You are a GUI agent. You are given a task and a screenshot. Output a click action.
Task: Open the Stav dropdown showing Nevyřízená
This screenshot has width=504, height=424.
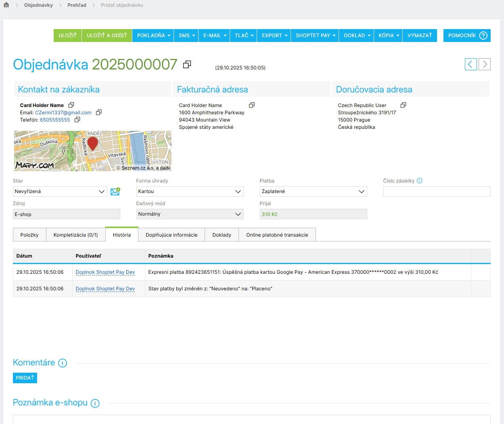[x=60, y=191]
